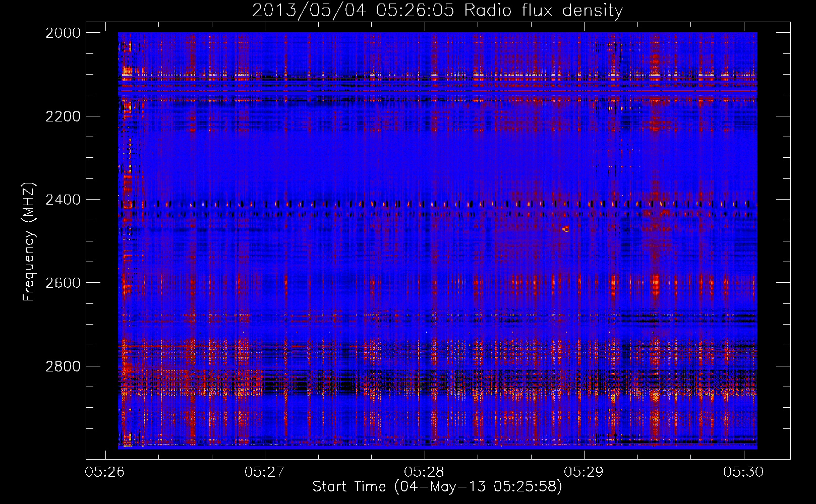Click the 05:29 time axis label
Image resolution: width=816 pixels, height=504 pixels.
point(584,472)
